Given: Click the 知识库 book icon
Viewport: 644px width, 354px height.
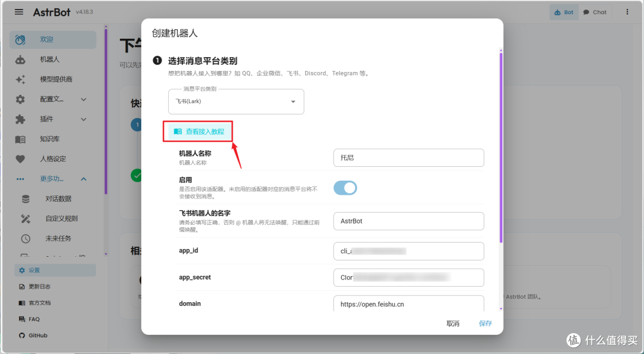Looking at the screenshot, I should pyautogui.click(x=20, y=139).
